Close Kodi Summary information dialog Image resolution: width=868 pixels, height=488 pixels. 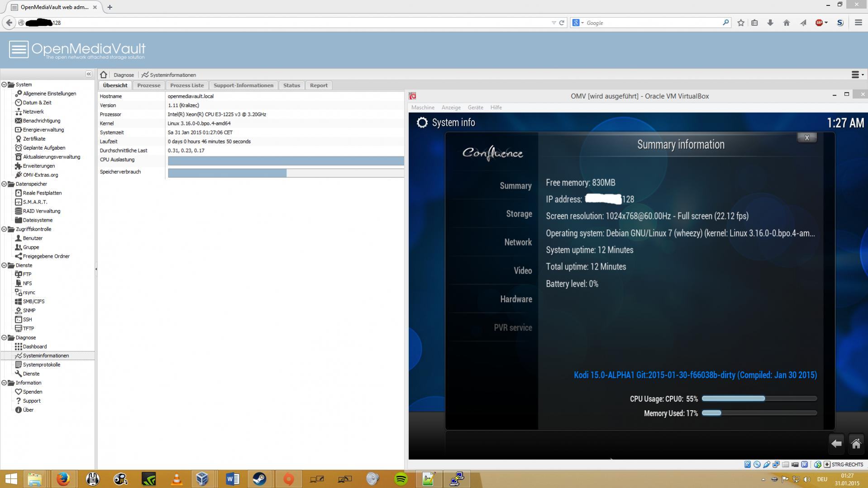point(806,137)
